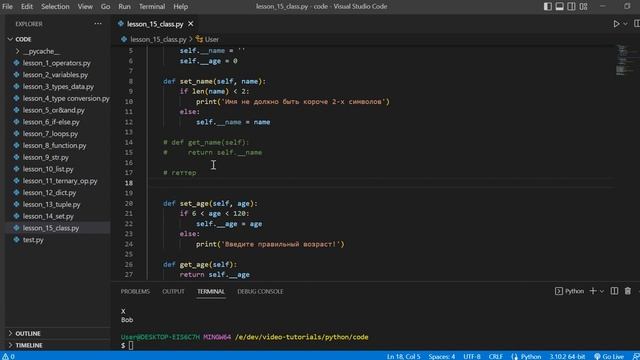Open lesson_2_variables.py file

pyautogui.click(x=55, y=75)
